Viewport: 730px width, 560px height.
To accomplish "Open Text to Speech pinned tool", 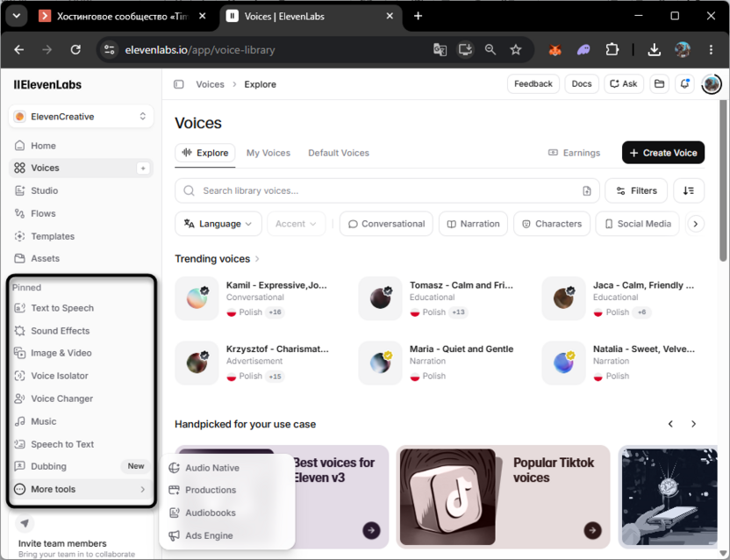I will click(x=81, y=308).
